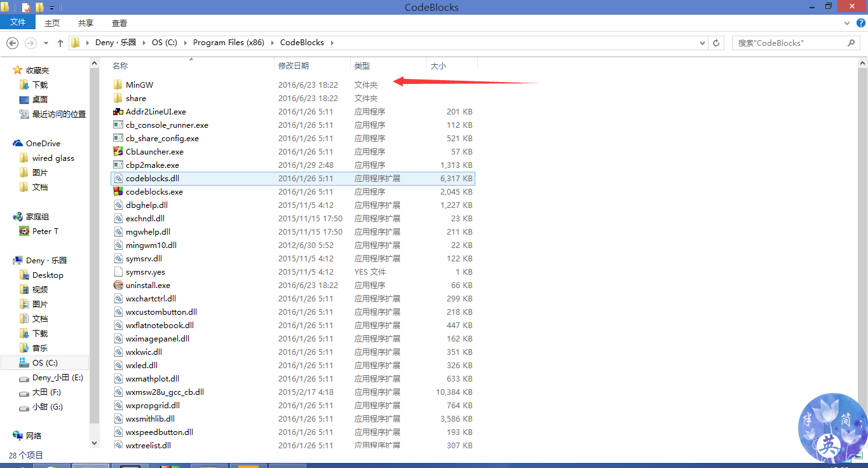
Task: Open Desktop under Deny · 乐园
Action: tap(48, 275)
